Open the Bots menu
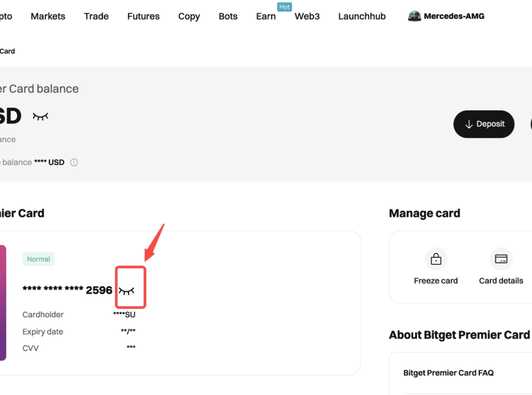The height and width of the screenshot is (395, 532). tap(228, 16)
